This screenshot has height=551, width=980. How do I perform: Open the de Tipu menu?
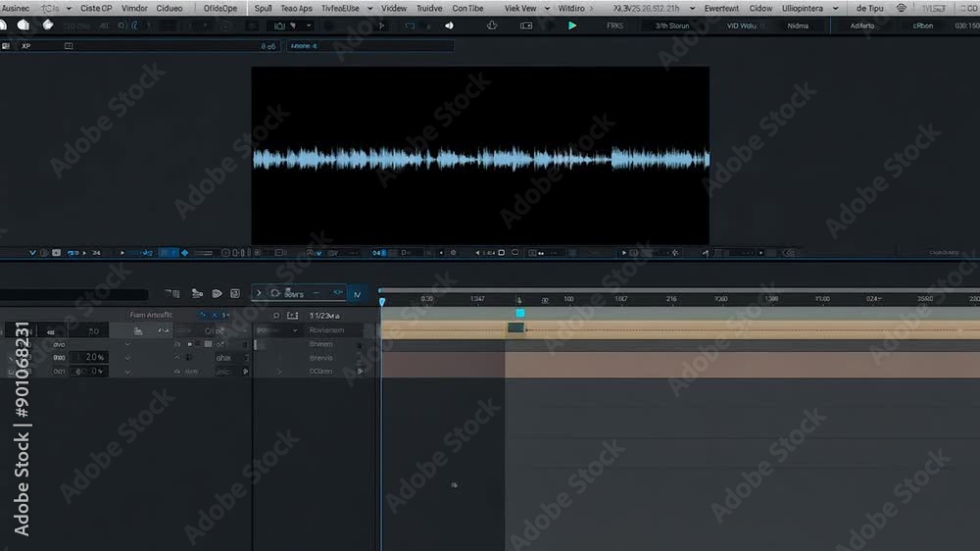pos(869,8)
